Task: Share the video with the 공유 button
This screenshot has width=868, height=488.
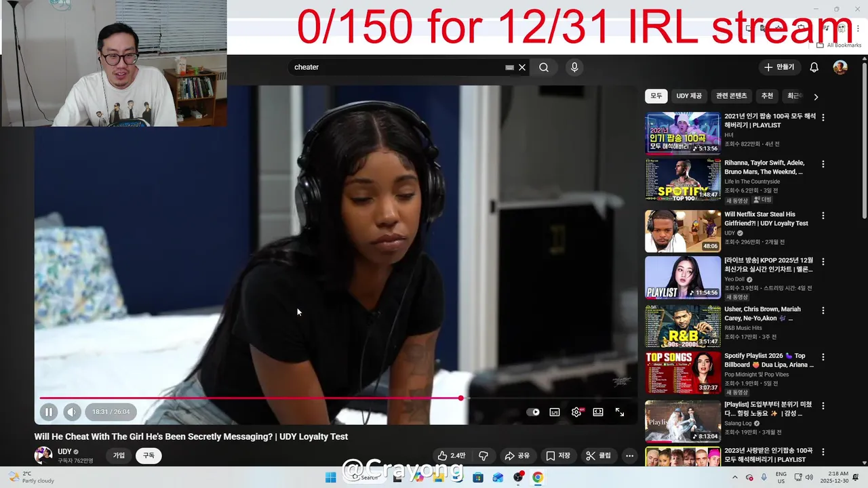Action: (x=517, y=455)
